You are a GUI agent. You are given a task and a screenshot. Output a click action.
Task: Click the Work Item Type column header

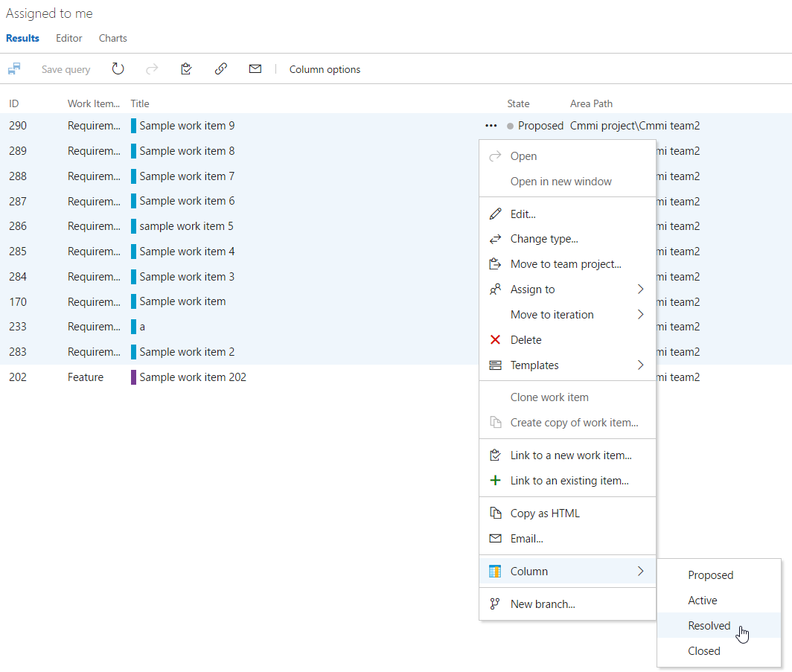click(94, 103)
